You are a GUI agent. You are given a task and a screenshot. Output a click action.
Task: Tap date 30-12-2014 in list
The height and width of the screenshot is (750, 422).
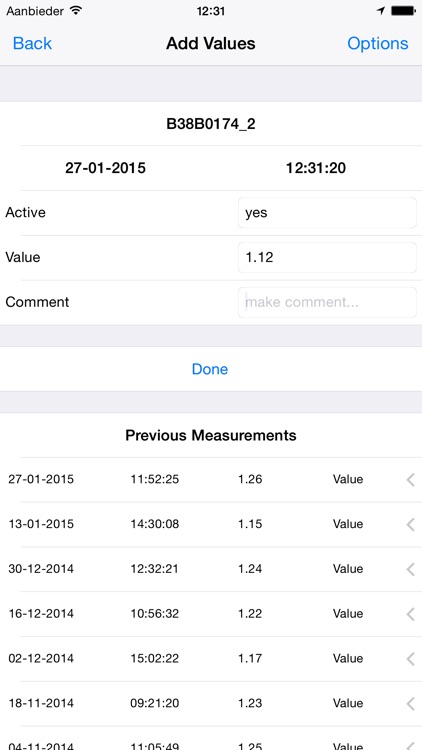pyautogui.click(x=41, y=569)
